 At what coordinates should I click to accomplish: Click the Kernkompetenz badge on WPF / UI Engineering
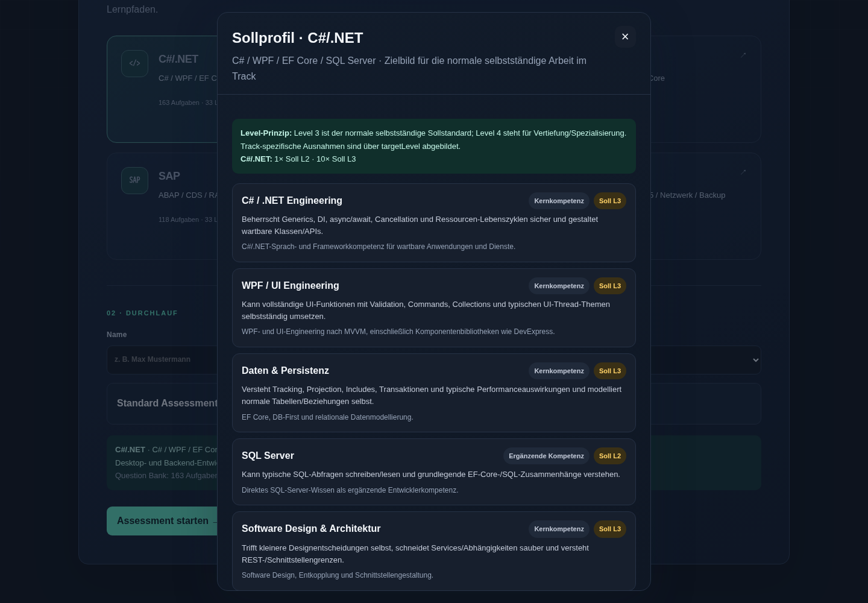(559, 286)
